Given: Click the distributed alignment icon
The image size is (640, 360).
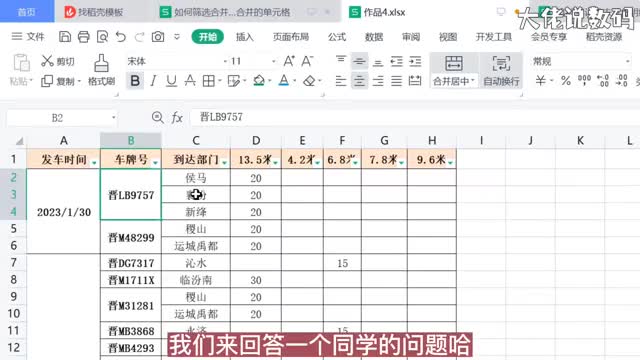Looking at the screenshot, I should (415, 81).
